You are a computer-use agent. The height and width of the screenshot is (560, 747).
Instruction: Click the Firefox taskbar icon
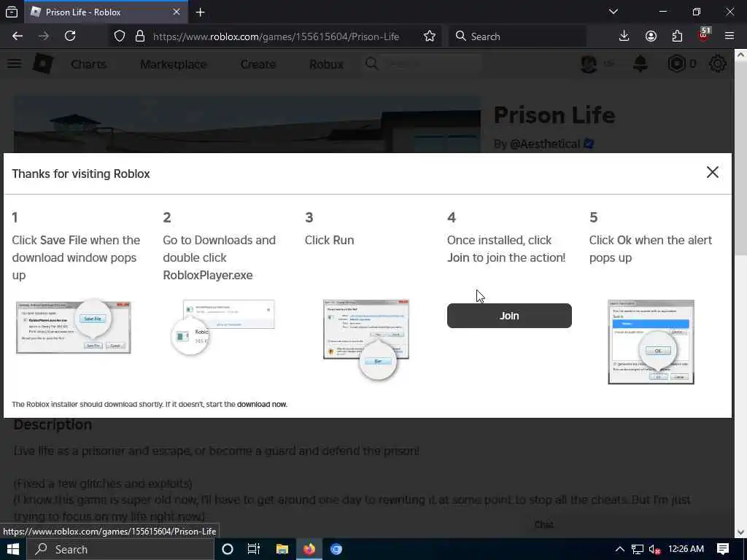click(309, 549)
